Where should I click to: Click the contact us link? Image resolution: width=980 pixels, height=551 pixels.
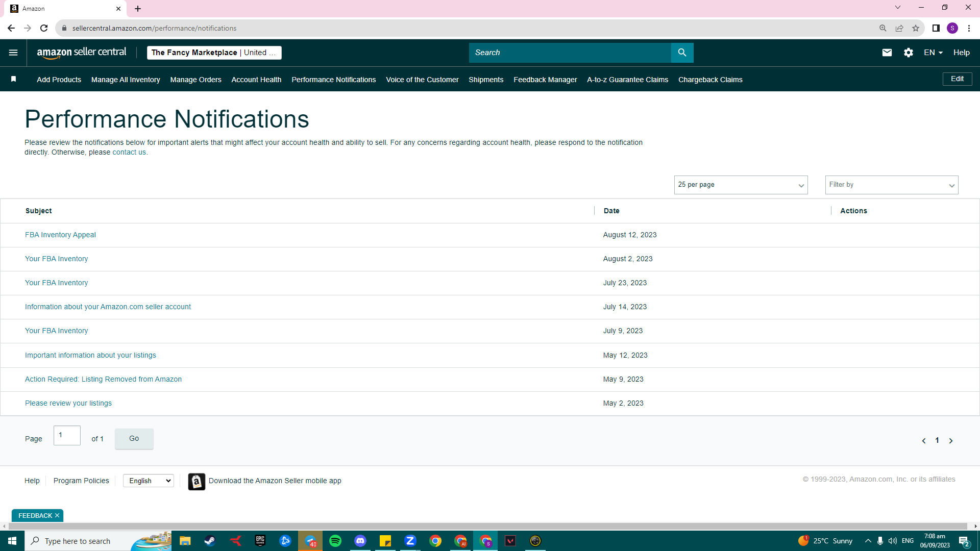pos(129,153)
